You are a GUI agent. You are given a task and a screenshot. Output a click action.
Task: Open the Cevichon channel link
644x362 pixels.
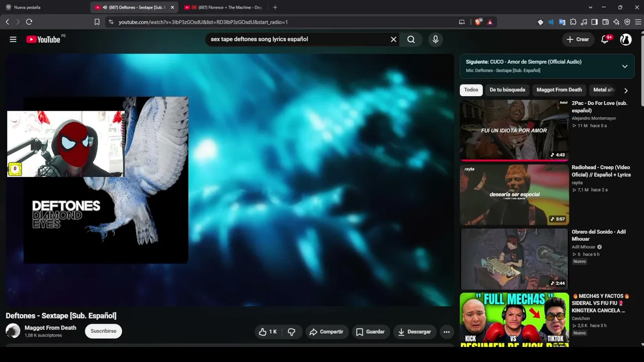point(581,318)
